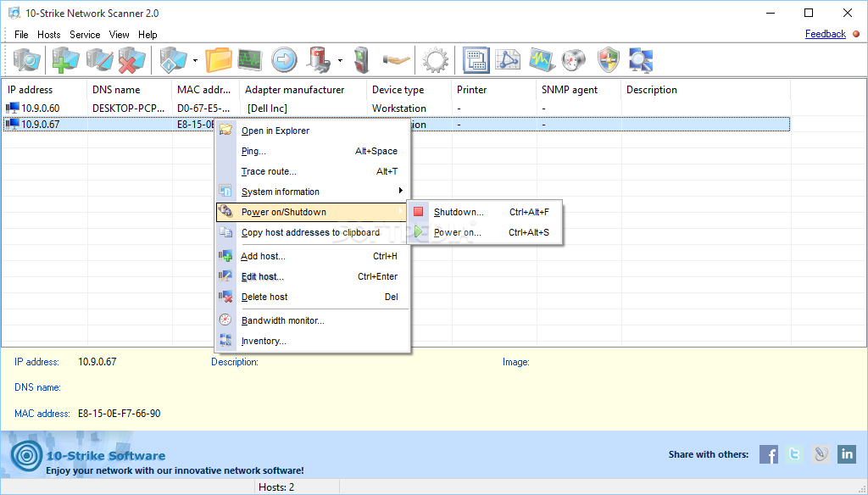
Task: Sort by Device type column header
Action: [409, 90]
